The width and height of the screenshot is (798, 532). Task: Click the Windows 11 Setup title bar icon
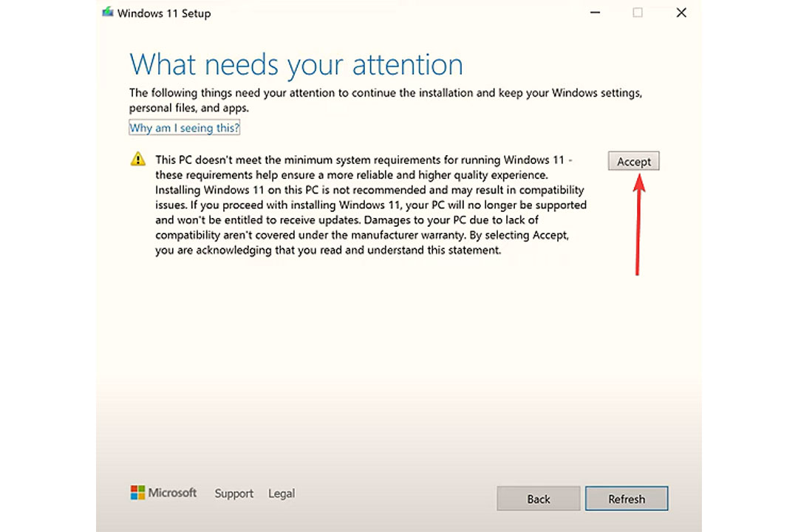pos(107,13)
